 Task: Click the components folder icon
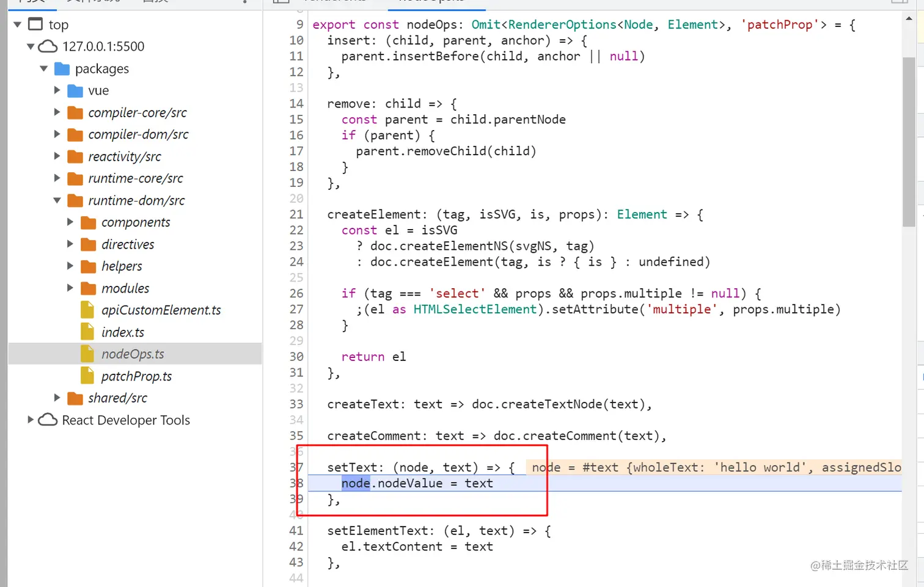(89, 222)
